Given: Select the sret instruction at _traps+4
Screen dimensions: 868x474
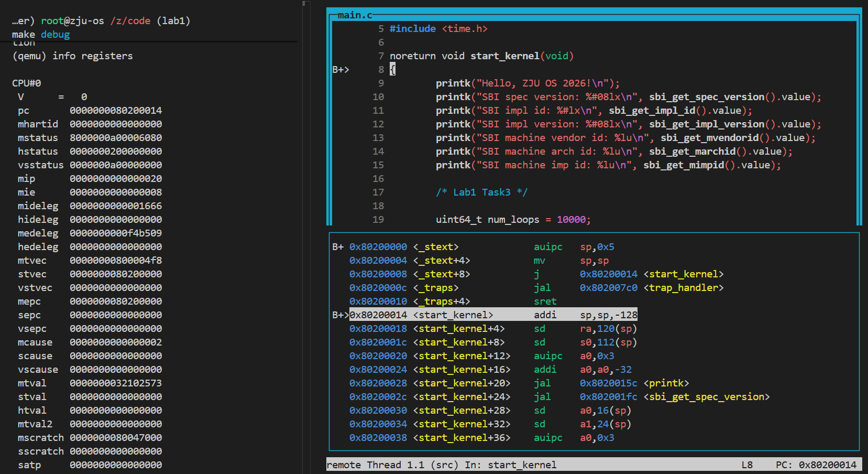Looking at the screenshot, I should pyautogui.click(x=545, y=301).
